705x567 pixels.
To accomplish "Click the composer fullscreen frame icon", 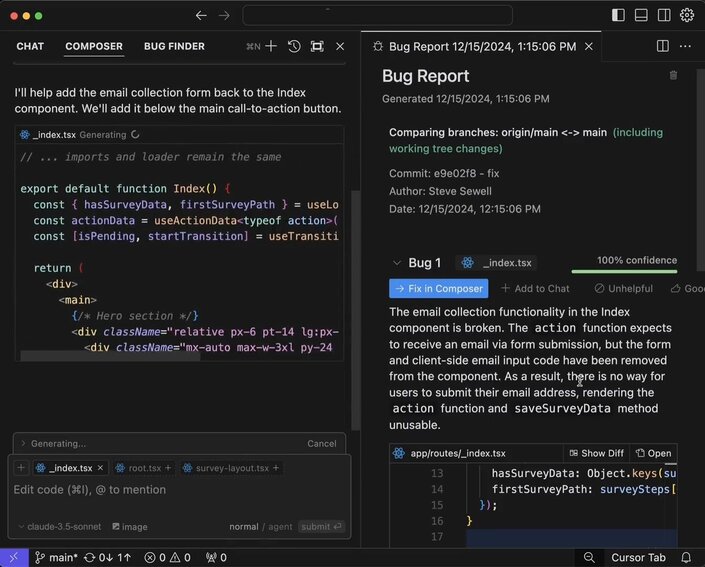I will point(317,46).
